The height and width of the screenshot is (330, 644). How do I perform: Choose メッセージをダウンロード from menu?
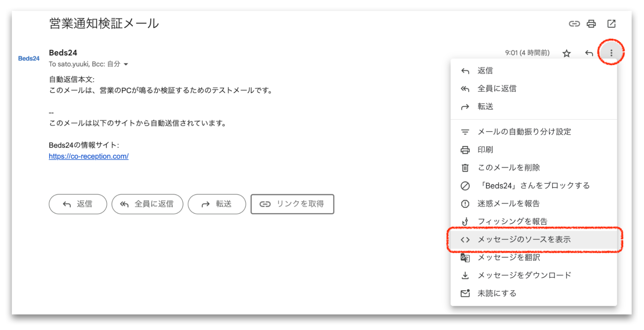524,275
